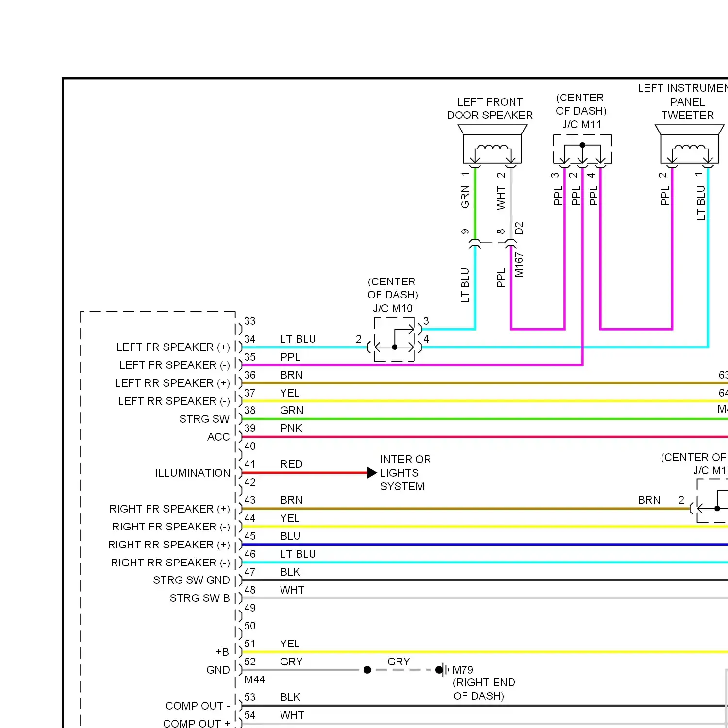
Task: Click the 'BRN' label at pin 43
Action: [291, 500]
